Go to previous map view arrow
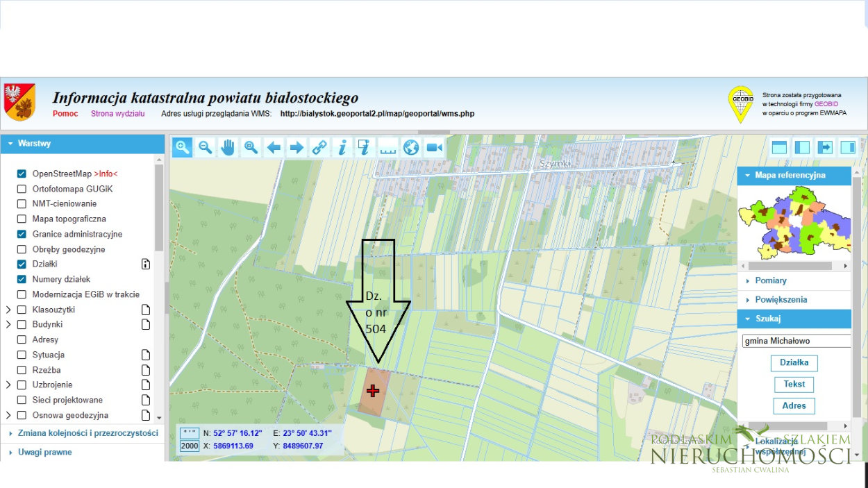This screenshot has height=488, width=868. pyautogui.click(x=274, y=146)
